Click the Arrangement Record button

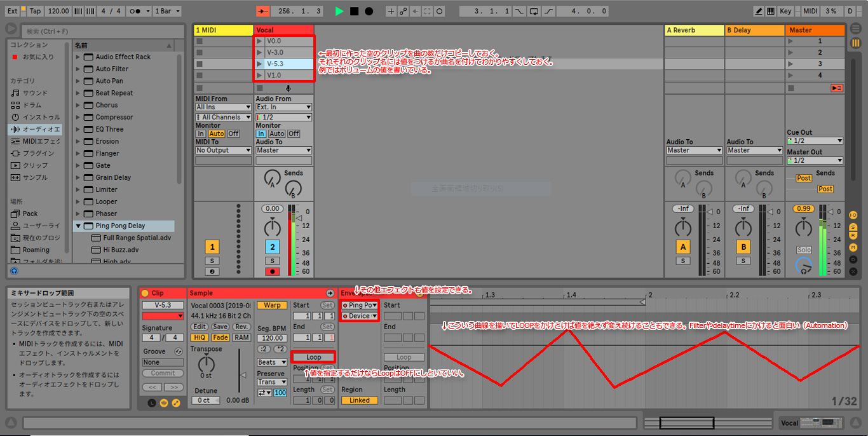(x=369, y=11)
